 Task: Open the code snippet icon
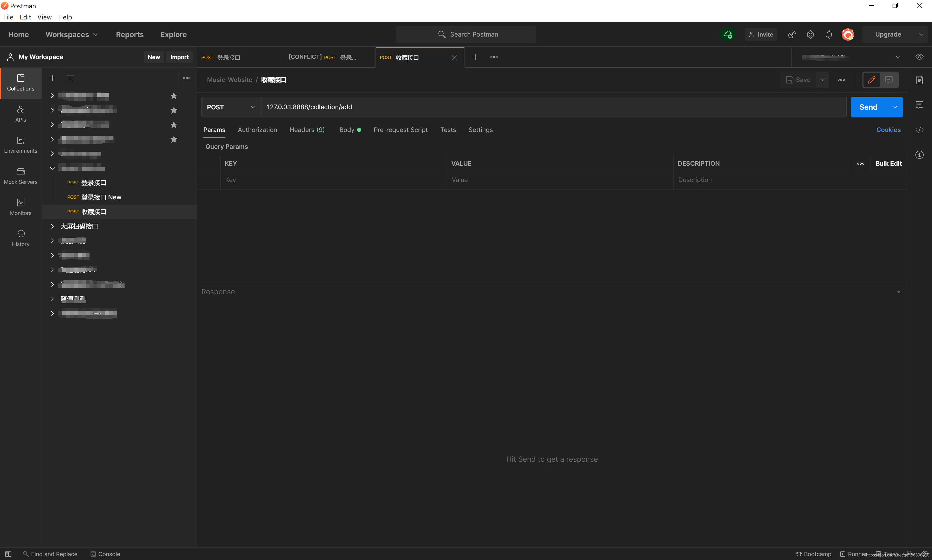click(920, 130)
